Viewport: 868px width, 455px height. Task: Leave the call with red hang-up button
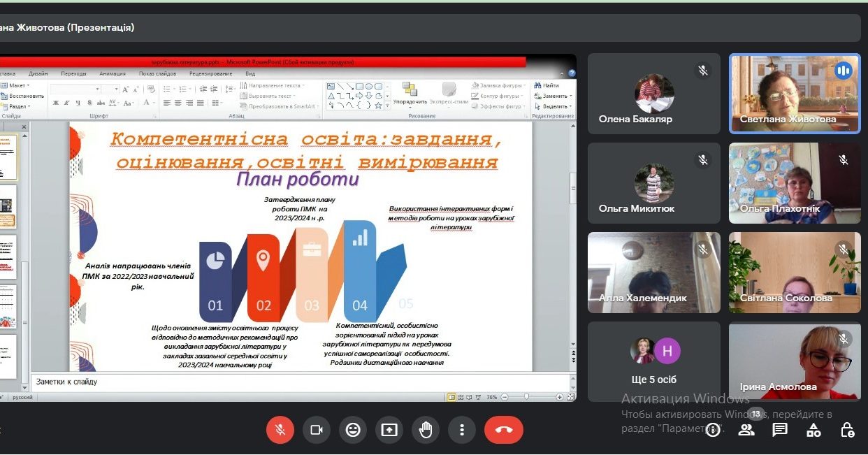pos(504,430)
